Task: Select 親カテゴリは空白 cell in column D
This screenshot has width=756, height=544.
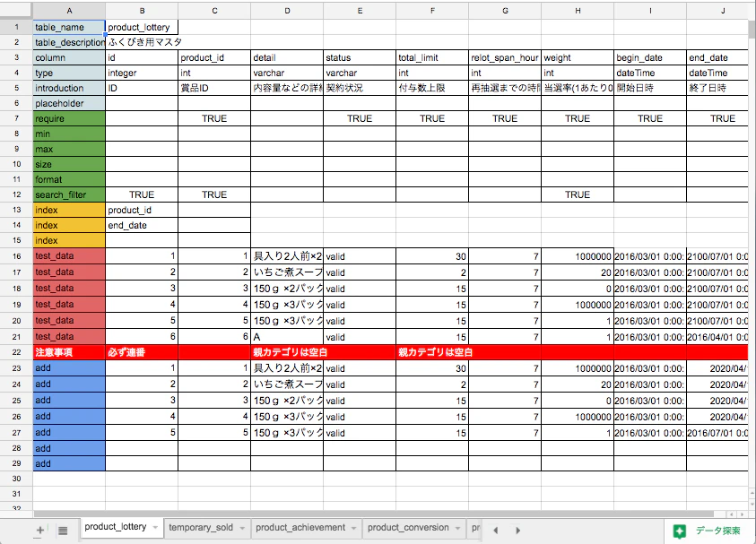Action: click(287, 352)
